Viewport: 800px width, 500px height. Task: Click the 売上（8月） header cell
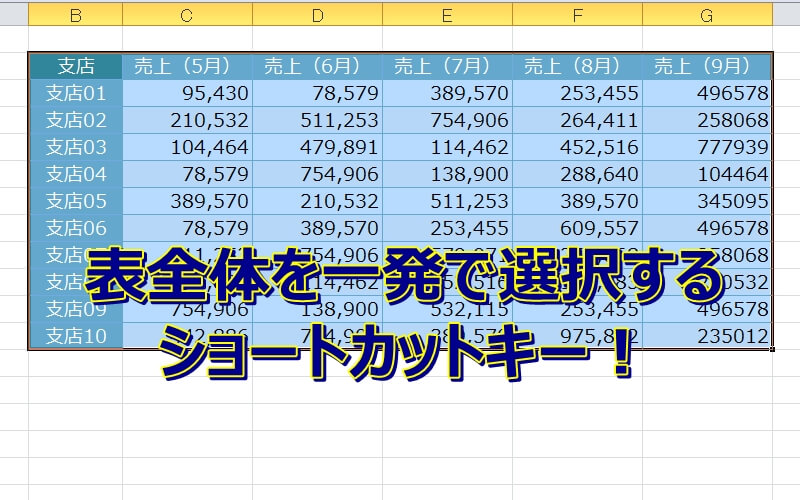pyautogui.click(x=578, y=66)
